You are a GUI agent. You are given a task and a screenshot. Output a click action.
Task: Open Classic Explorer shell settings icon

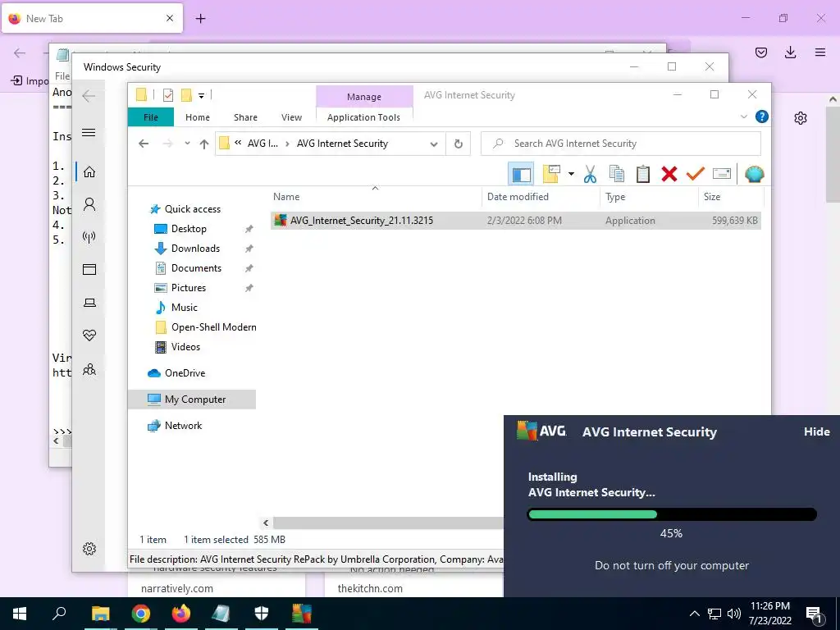(755, 174)
